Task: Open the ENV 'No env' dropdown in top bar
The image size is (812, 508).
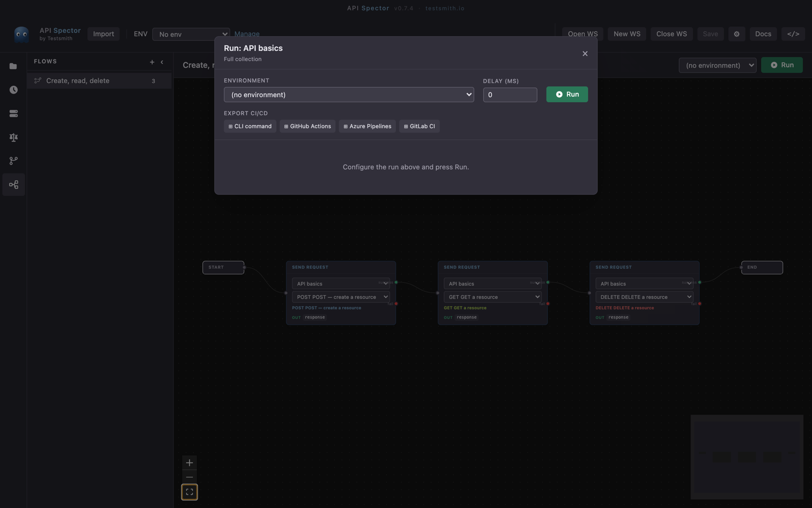Action: [191, 34]
